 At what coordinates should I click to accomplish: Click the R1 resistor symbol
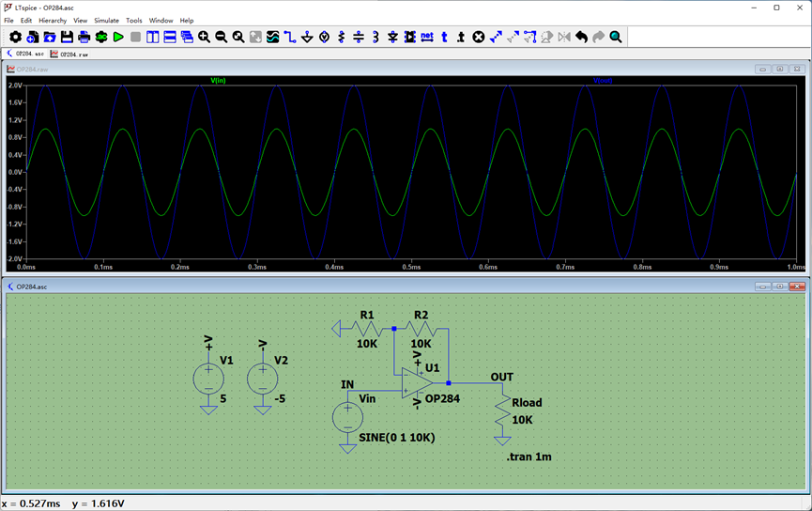coord(367,329)
